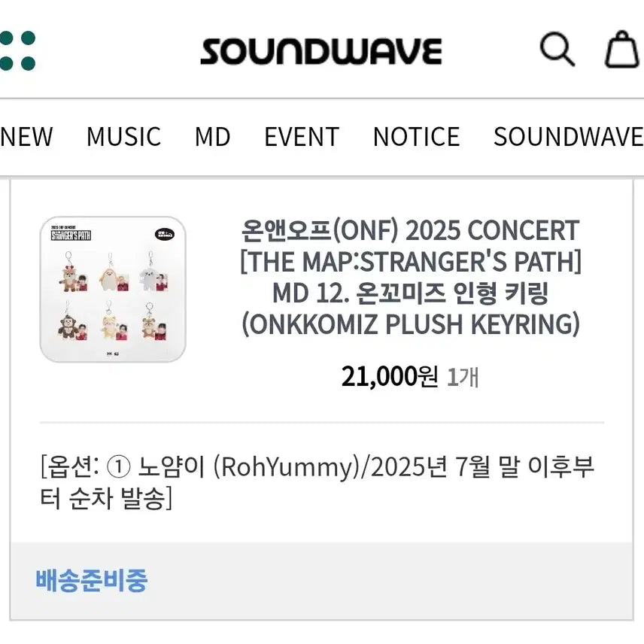Click the THE MAP:STRANGER'S PATH title line

[409, 262]
